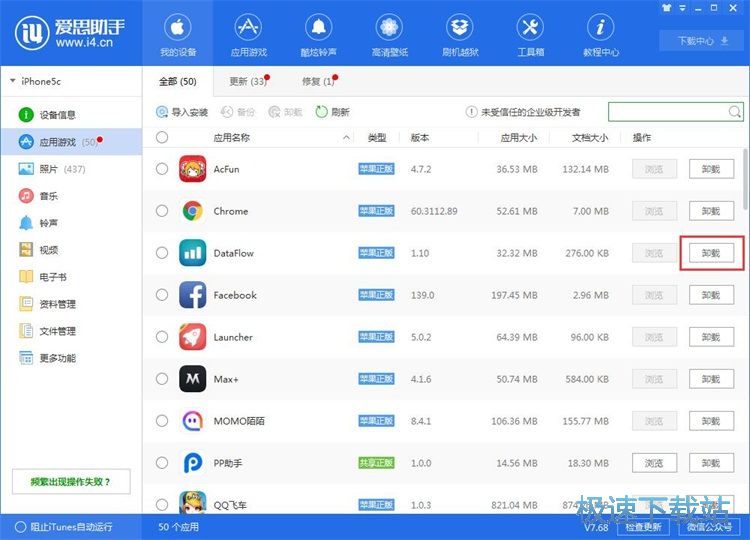Open the title bar dropdown menu arrow

tap(683, 8)
